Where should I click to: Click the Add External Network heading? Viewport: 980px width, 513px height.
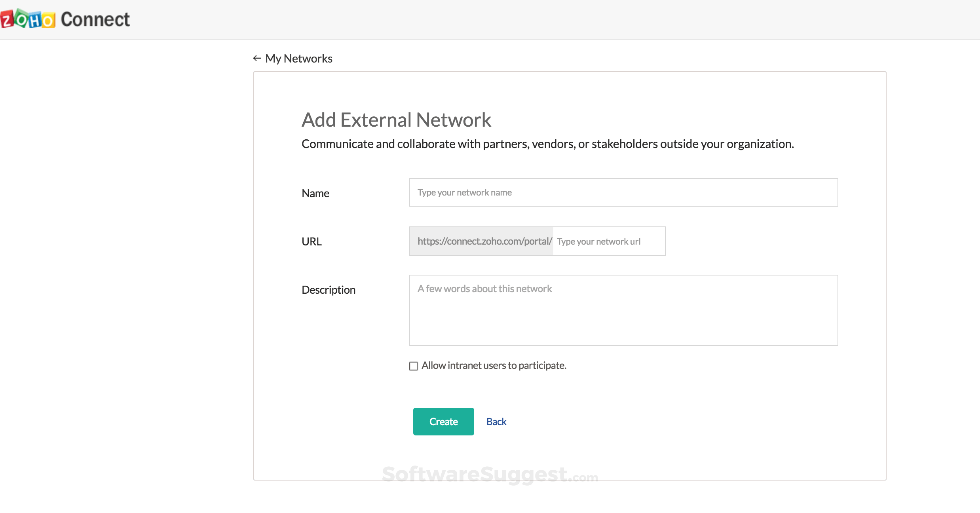(396, 120)
